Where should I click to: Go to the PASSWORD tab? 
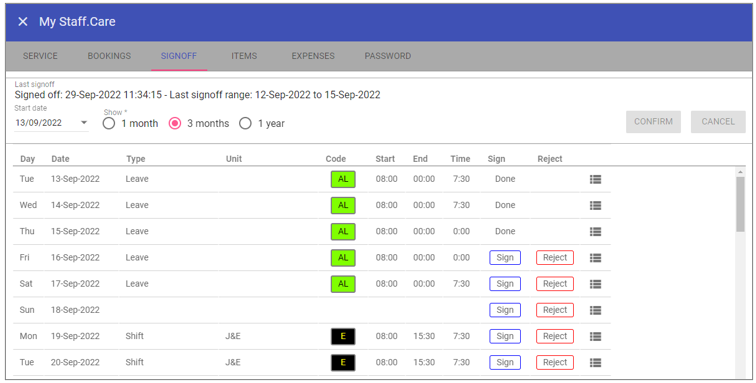point(388,56)
